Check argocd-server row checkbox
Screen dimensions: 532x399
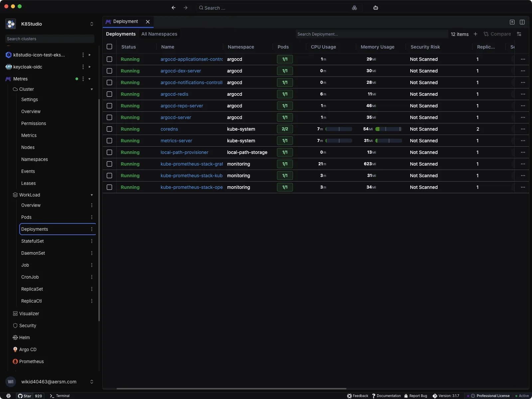click(109, 117)
